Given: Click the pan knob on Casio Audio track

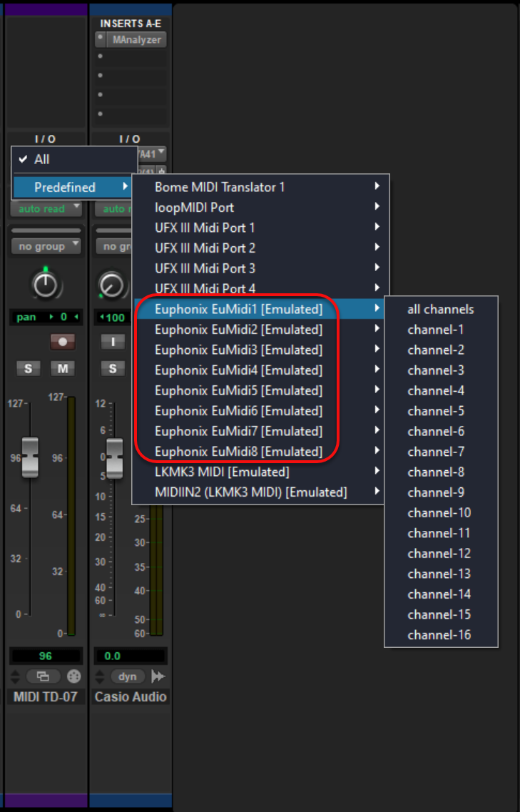Looking at the screenshot, I should 111,285.
